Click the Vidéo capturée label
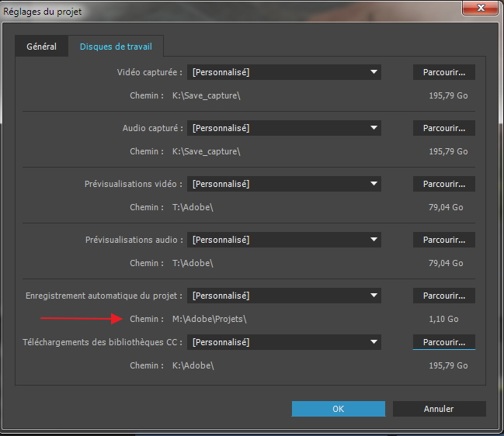504x436 pixels. click(149, 72)
